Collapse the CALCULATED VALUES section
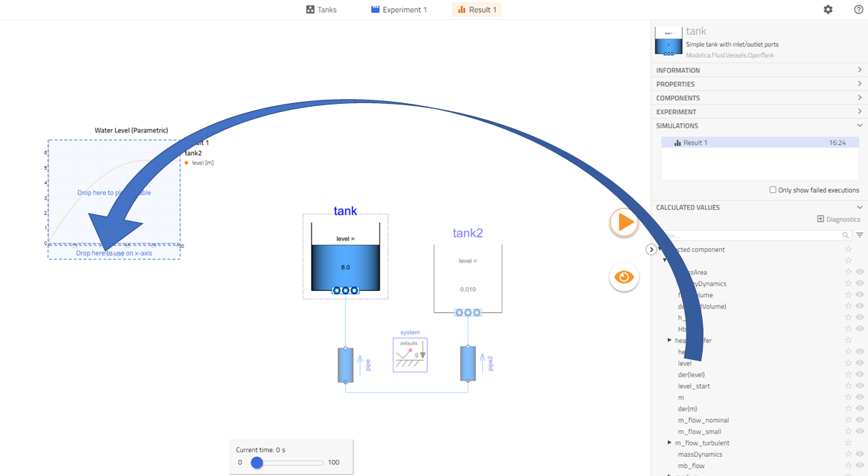Screen dimensions: 868x476 [759, 207]
